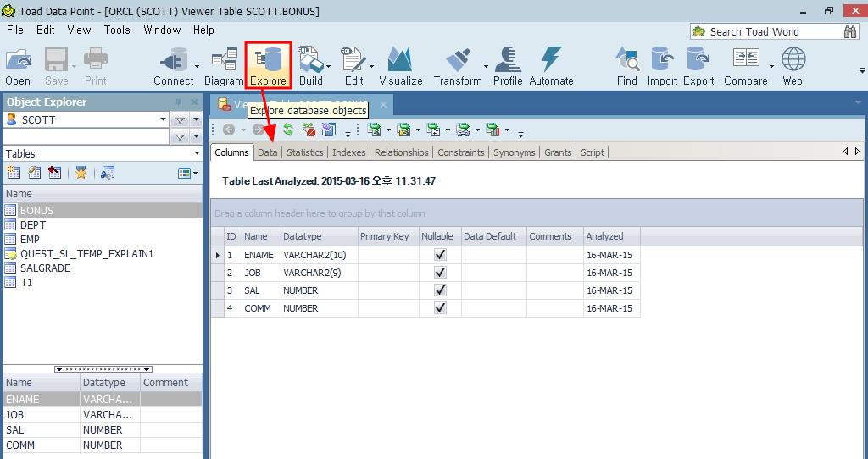The image size is (868, 459).
Task: Open the Visualize tool
Action: [x=400, y=66]
